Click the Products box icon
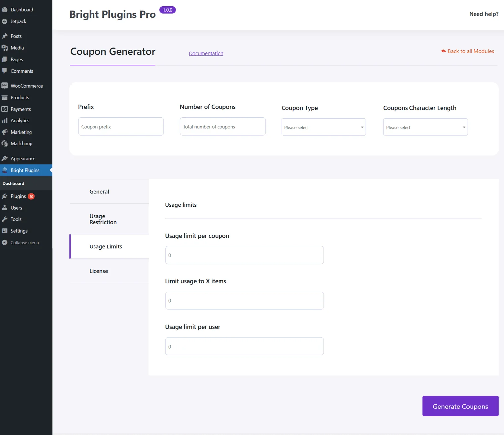 tap(5, 97)
